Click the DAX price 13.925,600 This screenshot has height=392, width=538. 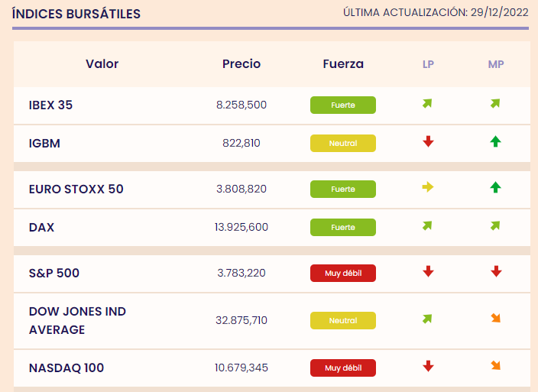click(x=241, y=227)
